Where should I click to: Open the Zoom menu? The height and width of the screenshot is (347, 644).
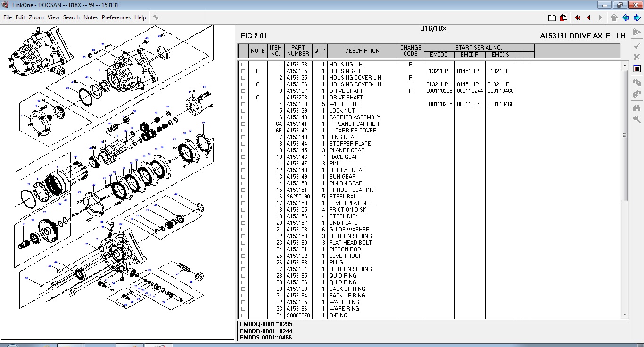click(35, 17)
